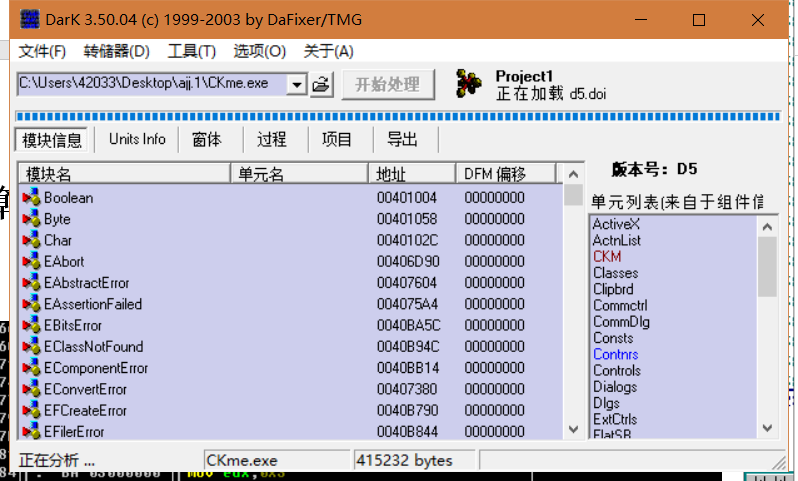Open the 关于(A) menu
798x481 pixels.
[328, 51]
